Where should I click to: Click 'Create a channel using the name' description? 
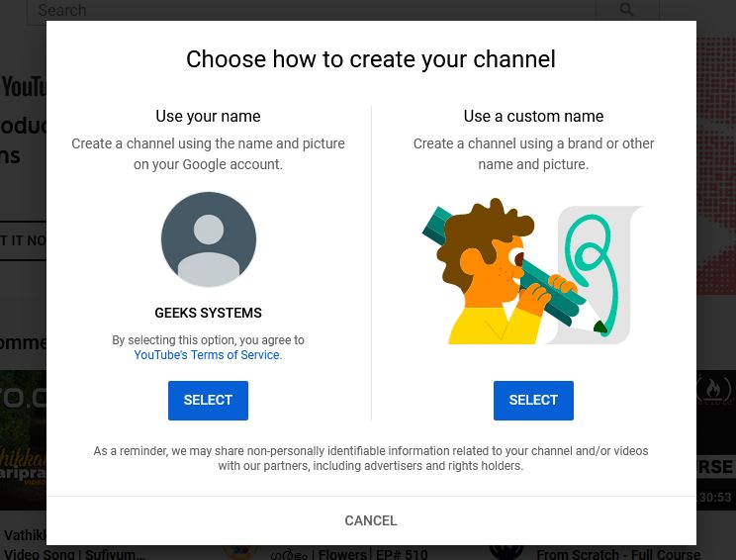click(208, 154)
